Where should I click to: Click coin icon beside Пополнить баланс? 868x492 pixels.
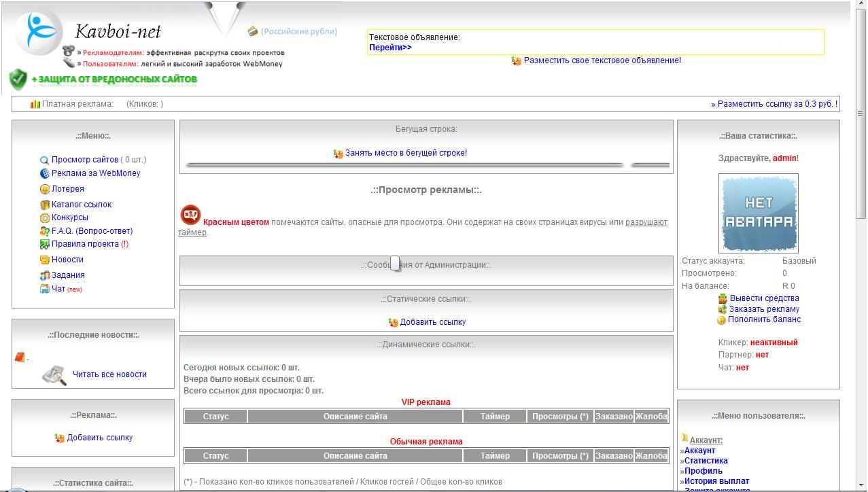coord(722,320)
